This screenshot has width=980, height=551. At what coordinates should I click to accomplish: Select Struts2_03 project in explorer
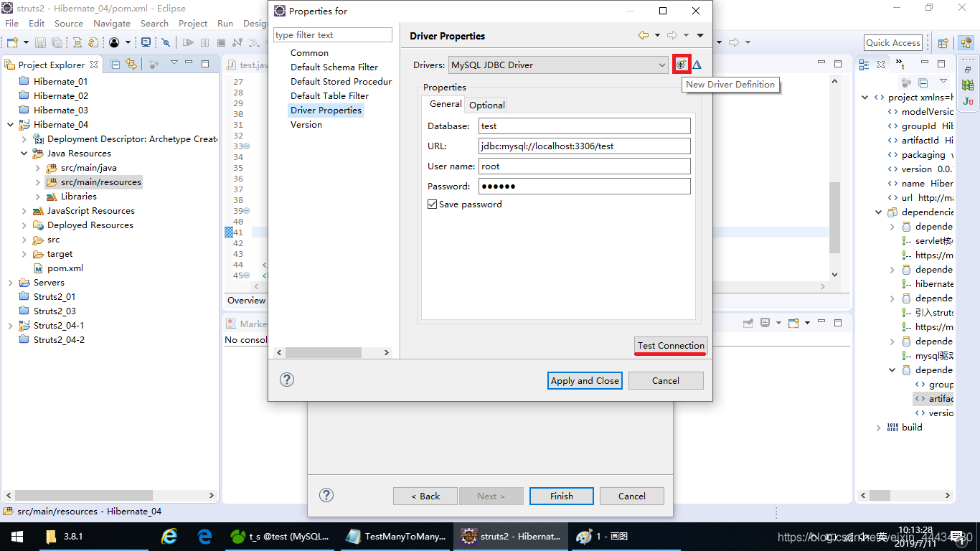[55, 311]
